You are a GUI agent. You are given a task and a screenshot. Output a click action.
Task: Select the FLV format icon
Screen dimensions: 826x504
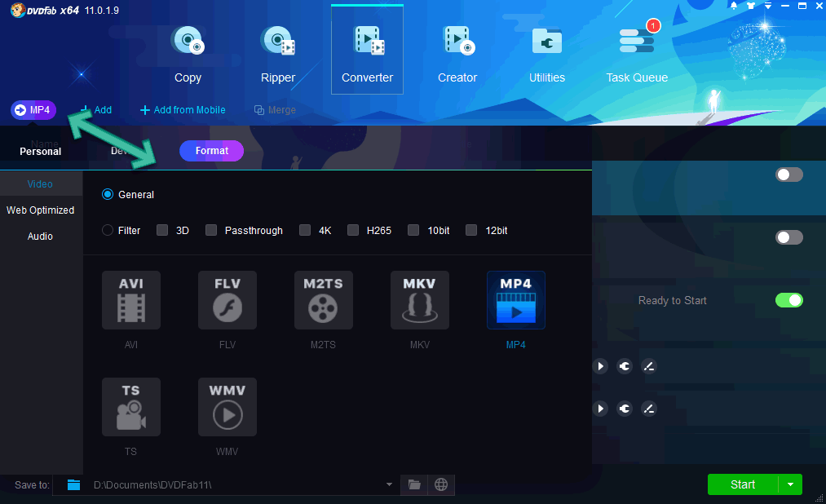[227, 300]
